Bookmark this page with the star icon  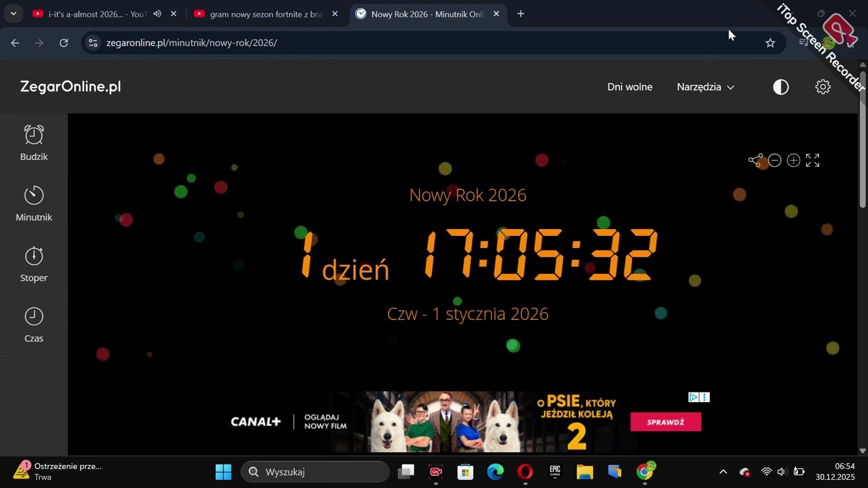click(770, 43)
